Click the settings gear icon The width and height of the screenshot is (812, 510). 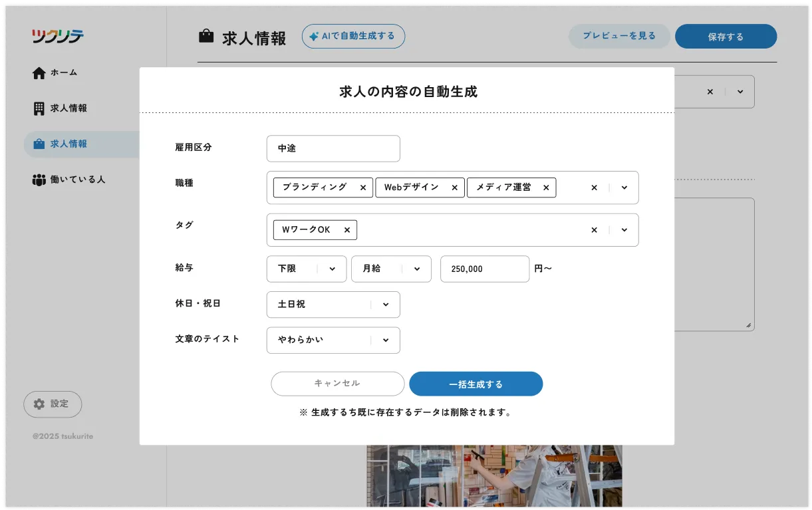pos(39,404)
